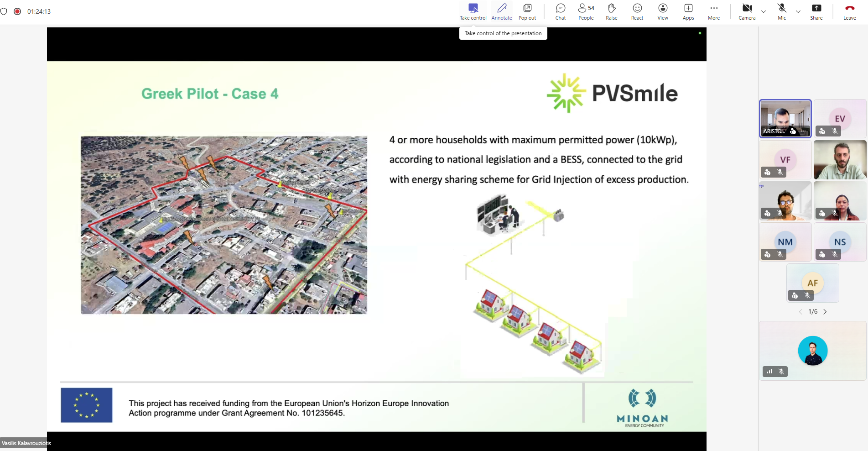Click the muted mic icon on NM tile
868x451 pixels.
(780, 254)
